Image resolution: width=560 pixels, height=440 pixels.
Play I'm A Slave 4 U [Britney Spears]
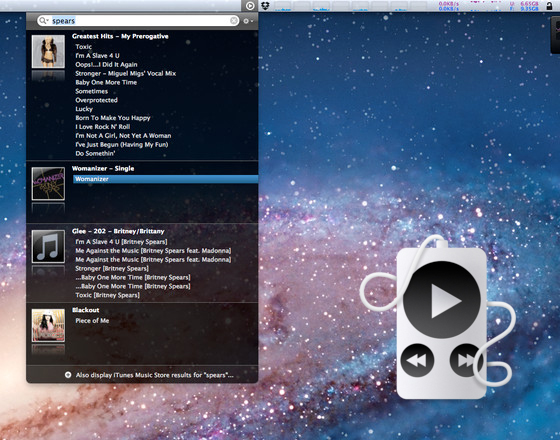point(121,242)
